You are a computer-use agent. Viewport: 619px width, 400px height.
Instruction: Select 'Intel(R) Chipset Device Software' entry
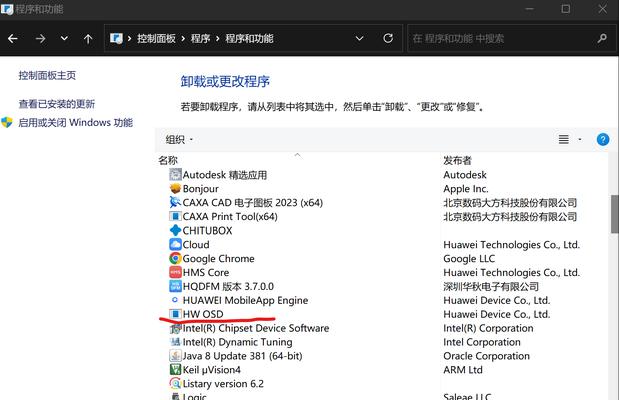pos(256,328)
